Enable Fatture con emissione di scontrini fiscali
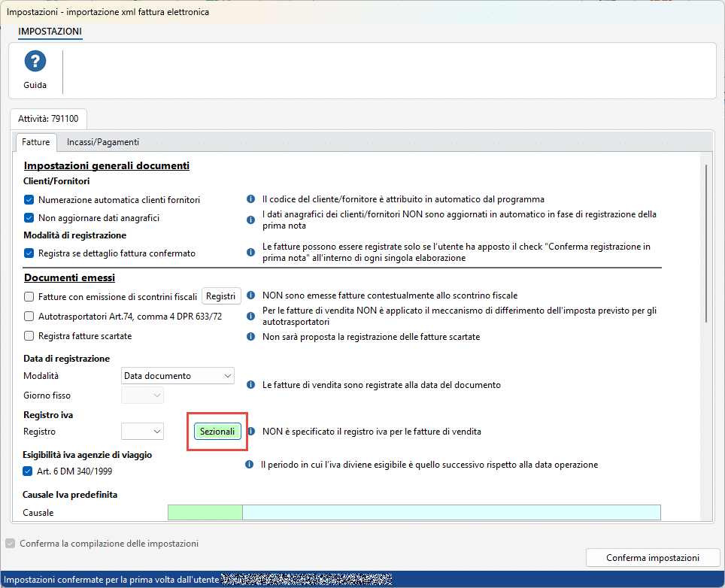Viewport: 725px width, 588px height. 29,297
